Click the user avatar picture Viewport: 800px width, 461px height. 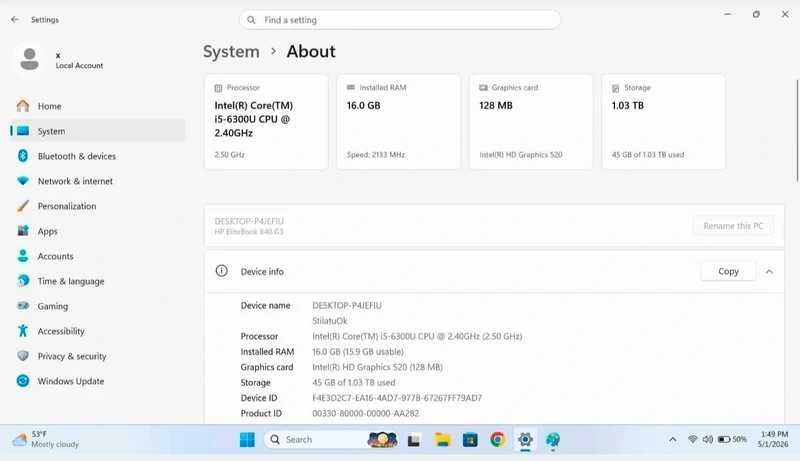point(30,59)
